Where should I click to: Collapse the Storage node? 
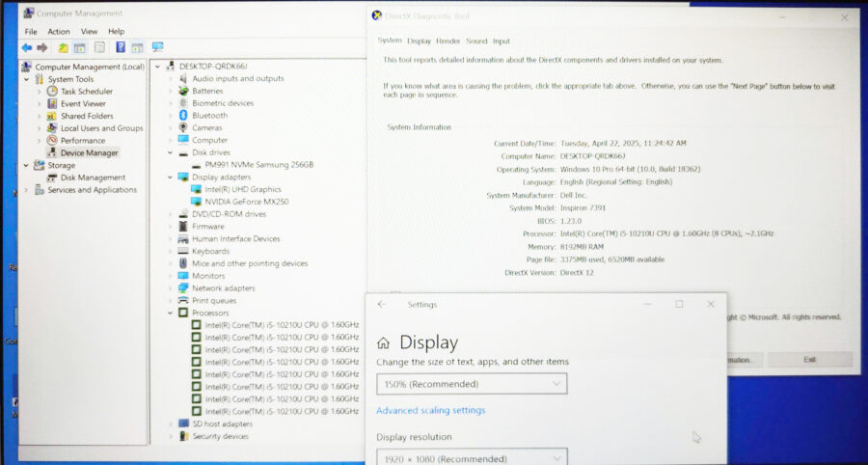tap(26, 165)
